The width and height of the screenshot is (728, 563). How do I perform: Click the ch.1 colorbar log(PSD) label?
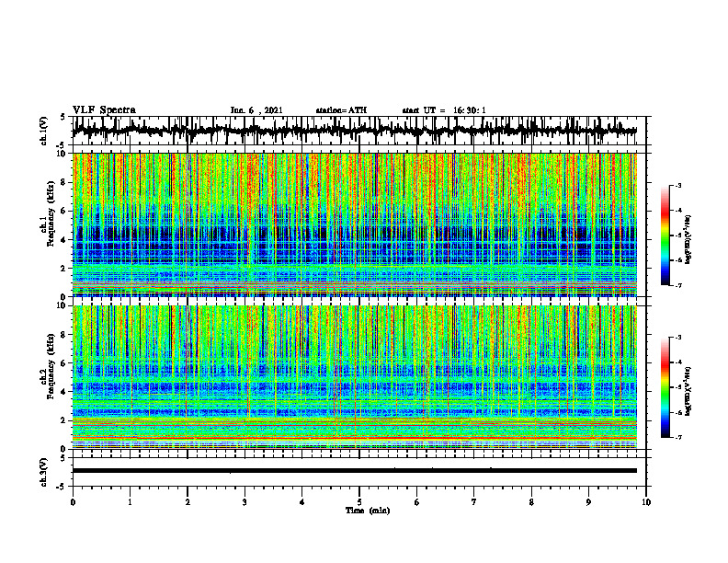(x=688, y=239)
